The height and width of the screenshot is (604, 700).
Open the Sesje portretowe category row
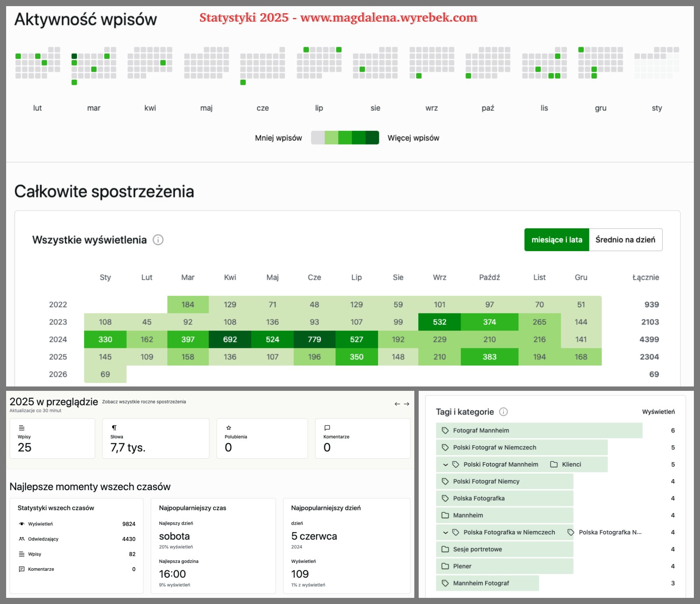[x=477, y=549]
